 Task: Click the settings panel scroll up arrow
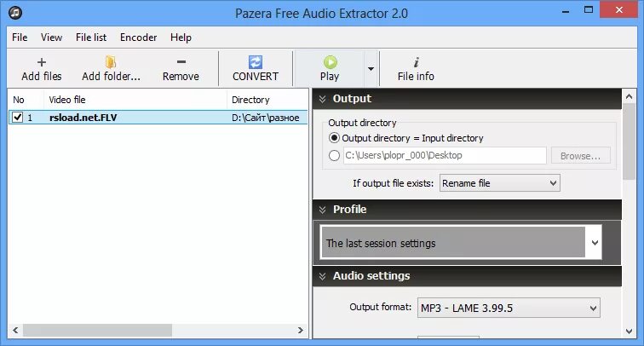pos(629,97)
